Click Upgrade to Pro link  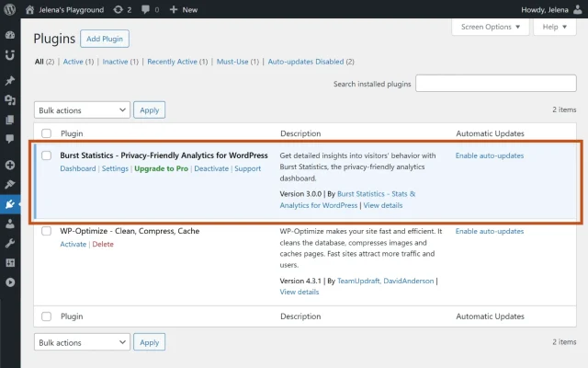click(x=162, y=168)
